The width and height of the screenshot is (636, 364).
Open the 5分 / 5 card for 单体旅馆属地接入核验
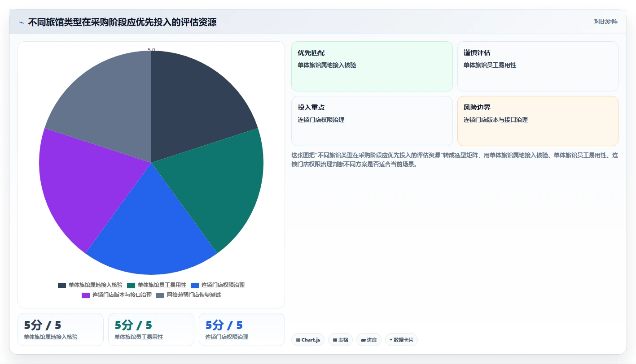(61, 329)
